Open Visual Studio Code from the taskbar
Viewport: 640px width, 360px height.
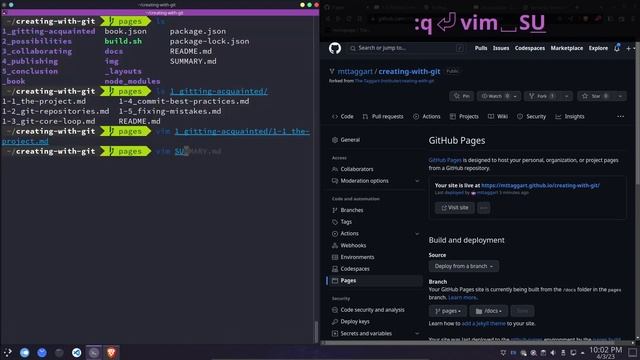tap(76, 353)
